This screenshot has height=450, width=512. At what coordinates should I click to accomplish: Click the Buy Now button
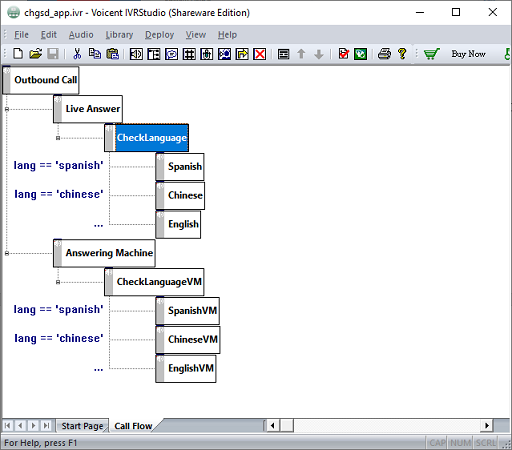tap(468, 54)
